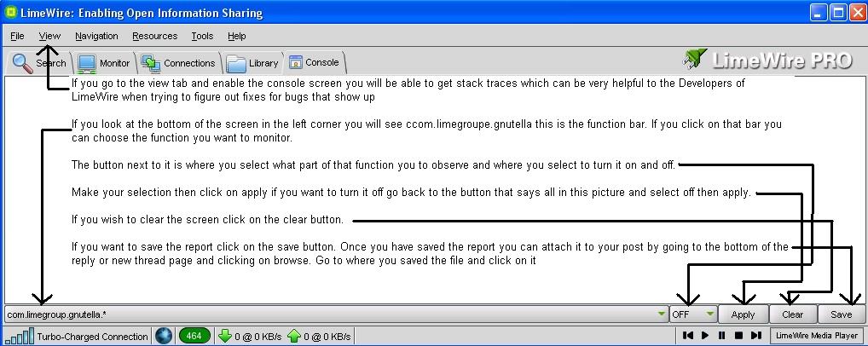Maximize the LimeWire window
Viewport: 868px width, 346px height.
(x=837, y=13)
